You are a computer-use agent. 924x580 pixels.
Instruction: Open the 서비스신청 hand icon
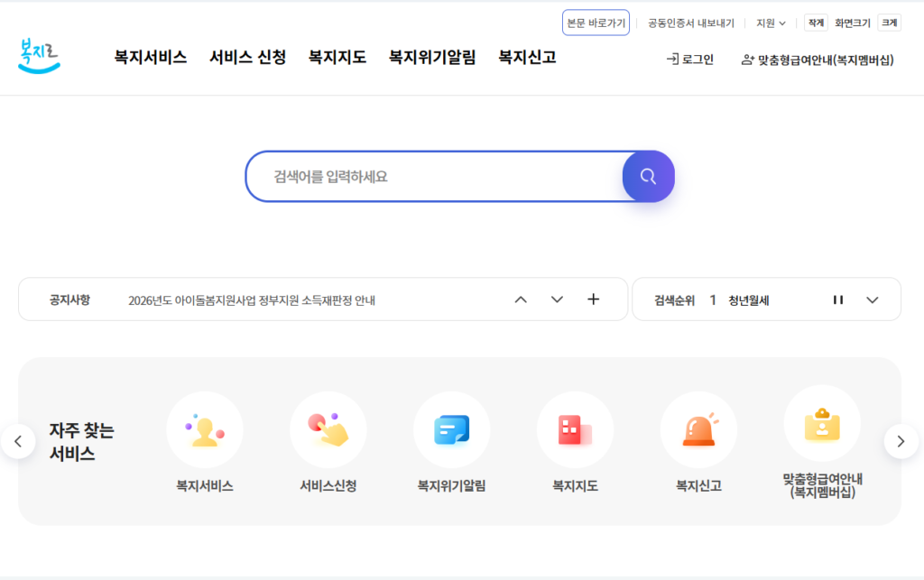328,430
